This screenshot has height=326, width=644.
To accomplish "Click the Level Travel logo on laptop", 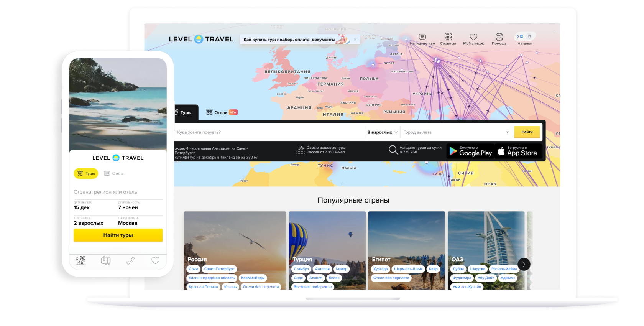I will [201, 39].
